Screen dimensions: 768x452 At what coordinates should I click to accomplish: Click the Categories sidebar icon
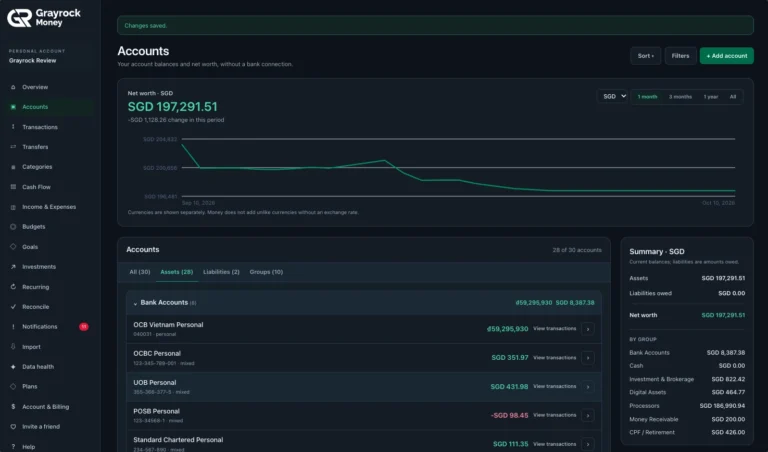point(13,167)
